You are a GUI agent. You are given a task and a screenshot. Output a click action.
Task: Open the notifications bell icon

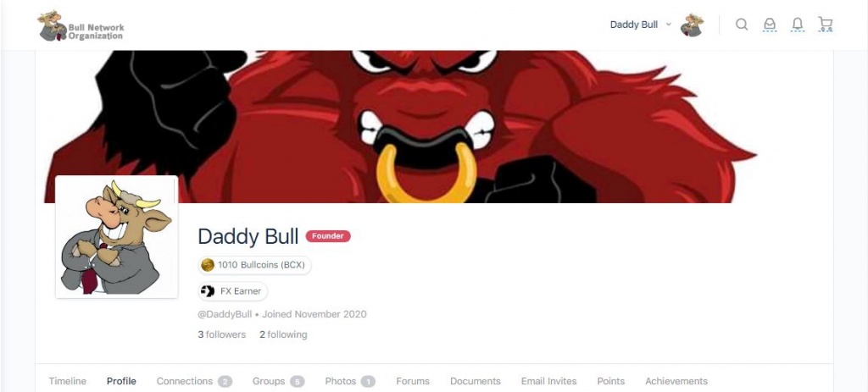[x=797, y=25]
